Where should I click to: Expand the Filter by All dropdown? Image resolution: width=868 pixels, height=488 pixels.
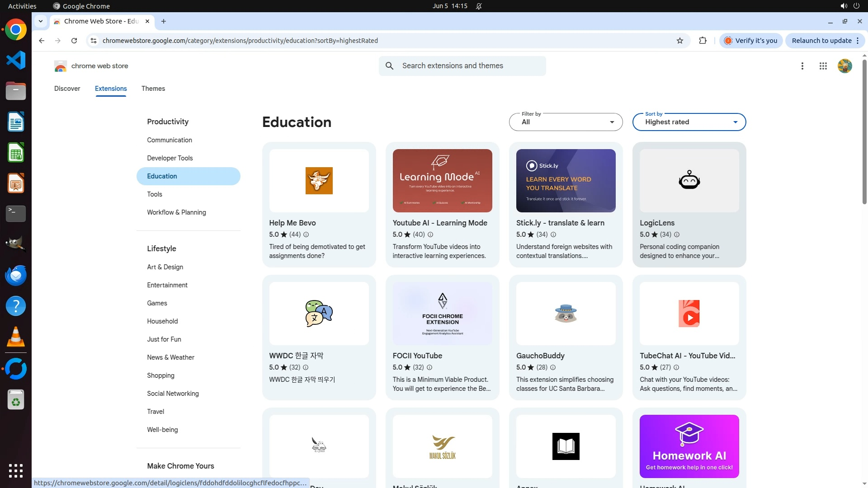[x=566, y=122]
